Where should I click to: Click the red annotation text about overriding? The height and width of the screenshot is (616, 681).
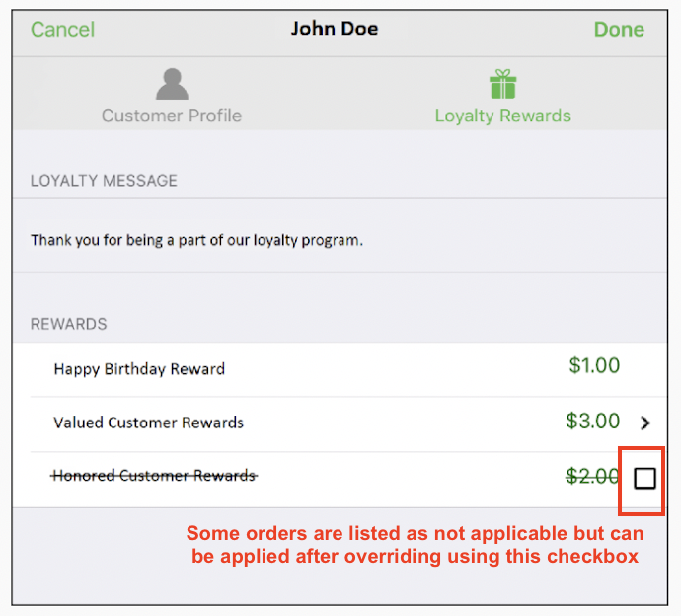click(415, 545)
